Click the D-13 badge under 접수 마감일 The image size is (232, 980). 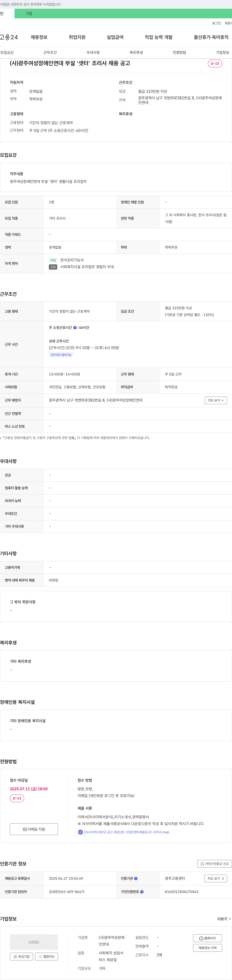[17, 798]
